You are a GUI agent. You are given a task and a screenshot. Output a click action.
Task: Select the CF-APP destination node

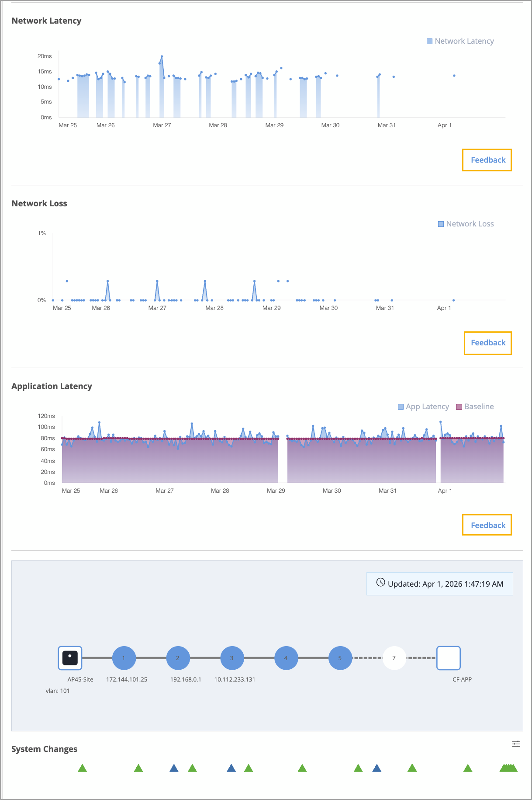[449, 658]
